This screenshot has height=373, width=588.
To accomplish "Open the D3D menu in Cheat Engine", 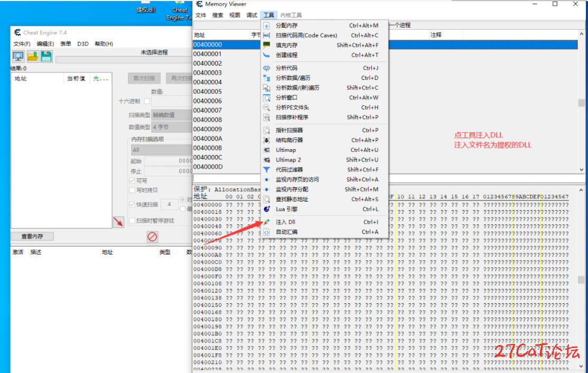I will [x=83, y=44].
